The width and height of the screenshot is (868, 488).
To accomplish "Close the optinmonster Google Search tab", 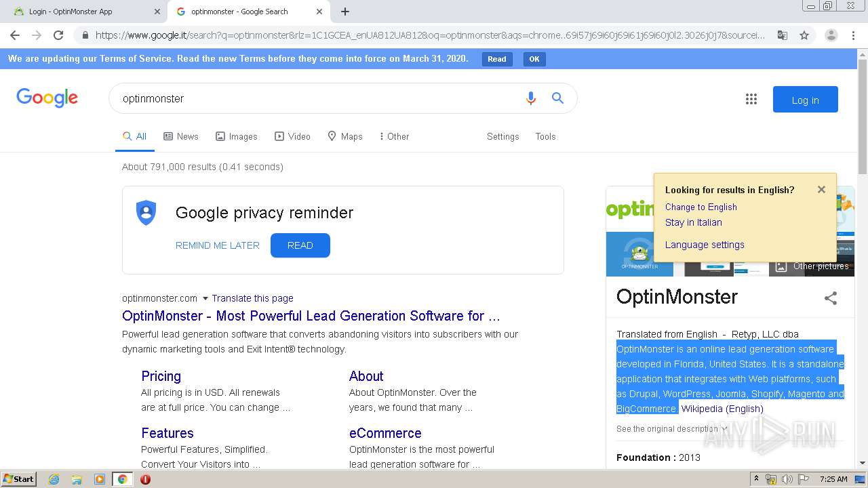I will point(319,12).
